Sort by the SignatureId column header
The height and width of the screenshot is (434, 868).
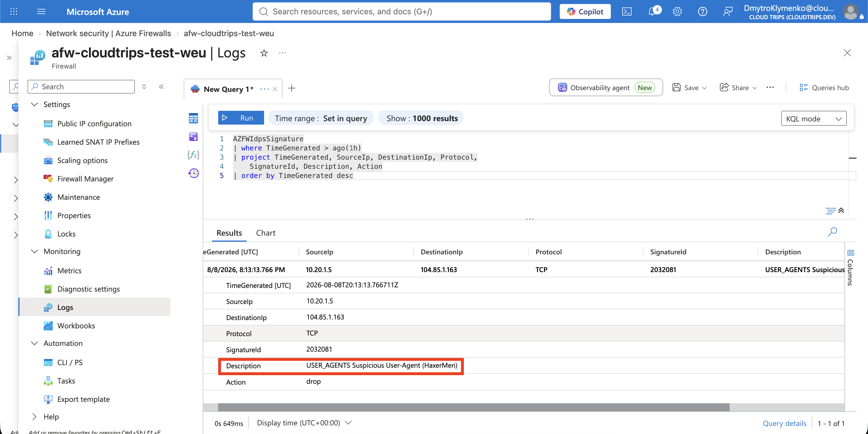(668, 252)
